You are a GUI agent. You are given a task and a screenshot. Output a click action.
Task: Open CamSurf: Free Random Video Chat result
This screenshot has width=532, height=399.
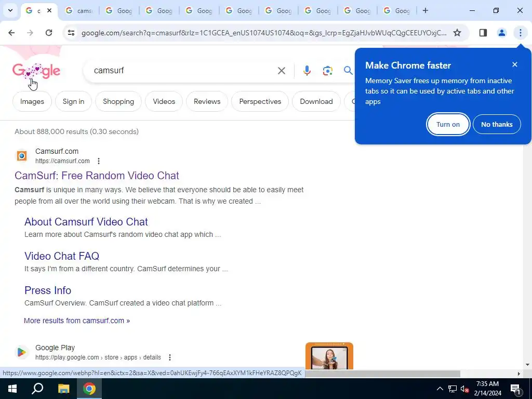coord(97,176)
